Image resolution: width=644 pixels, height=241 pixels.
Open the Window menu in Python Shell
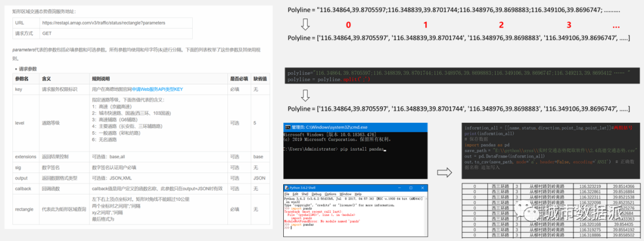[345, 194]
